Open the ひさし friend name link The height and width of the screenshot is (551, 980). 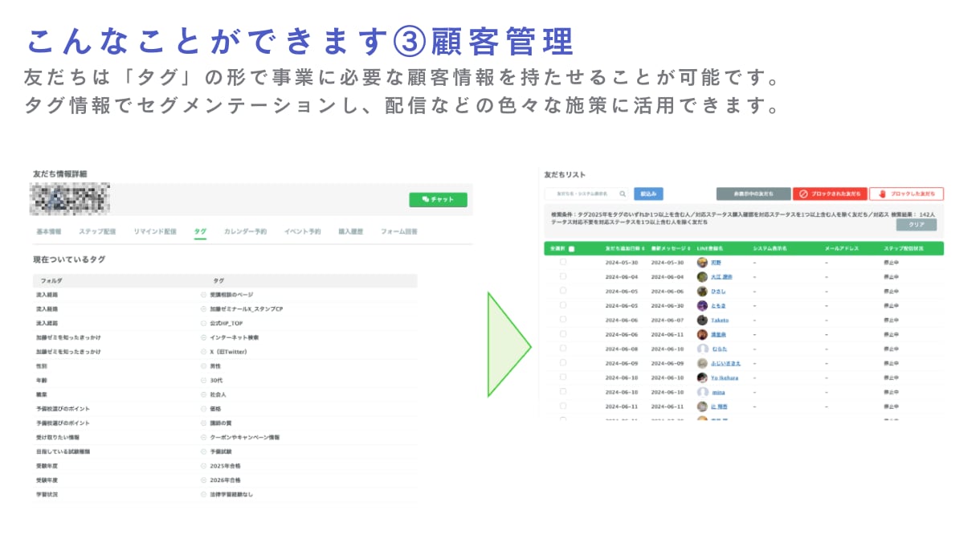point(718,292)
